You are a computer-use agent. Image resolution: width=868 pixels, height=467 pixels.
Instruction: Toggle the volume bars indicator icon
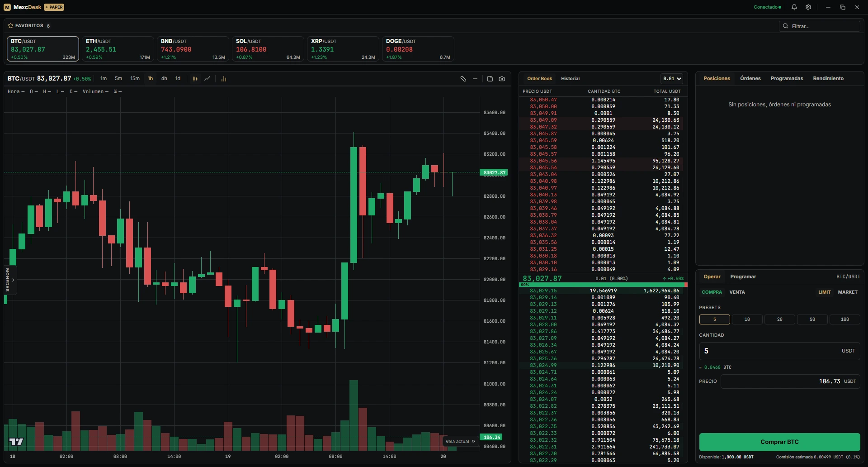point(224,79)
